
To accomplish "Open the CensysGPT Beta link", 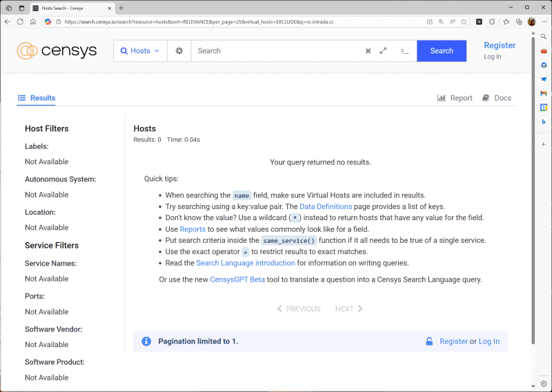I will (237, 280).
